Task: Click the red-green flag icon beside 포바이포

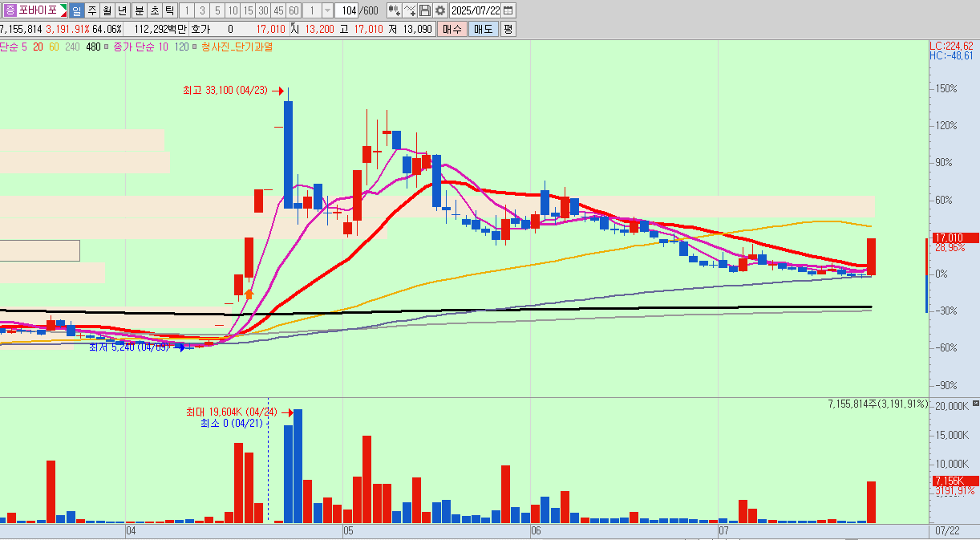Action: click(64, 10)
